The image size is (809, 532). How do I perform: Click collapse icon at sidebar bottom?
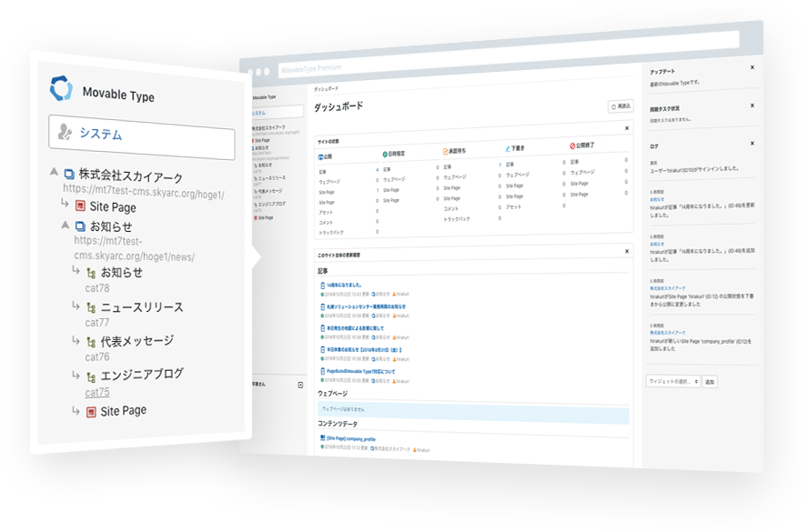(x=300, y=385)
